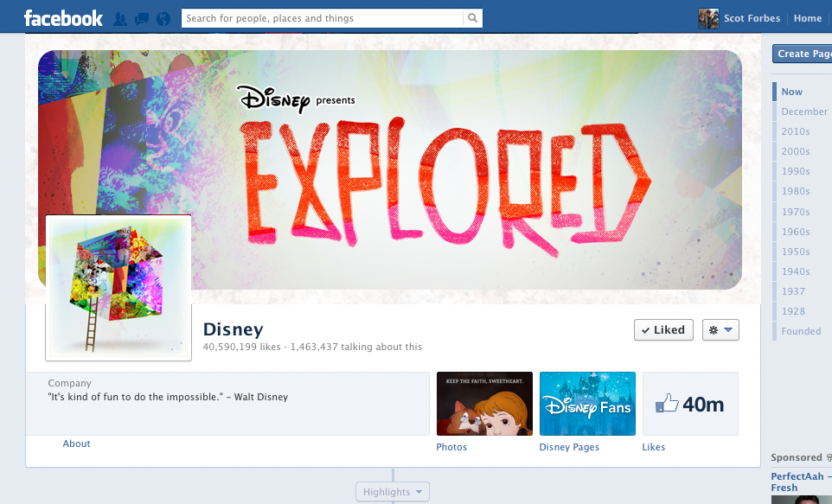Screen dimensions: 832x504
Task: Open the friend requests icon
Action: 120,19
